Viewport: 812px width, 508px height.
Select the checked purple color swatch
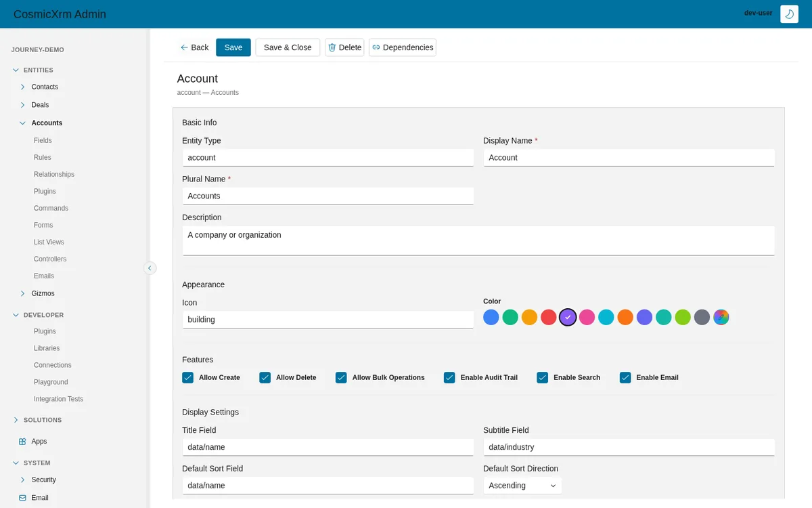tap(568, 317)
